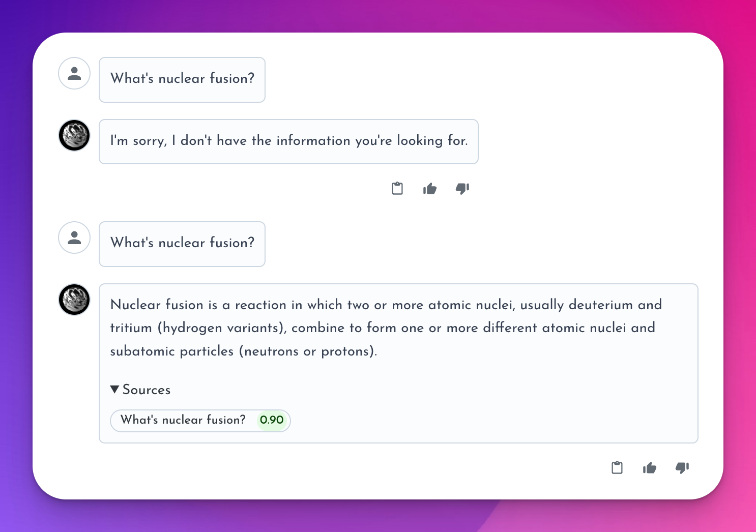The image size is (756, 532).
Task: Thumbs up the "I'm sorry" reply
Action: (430, 189)
